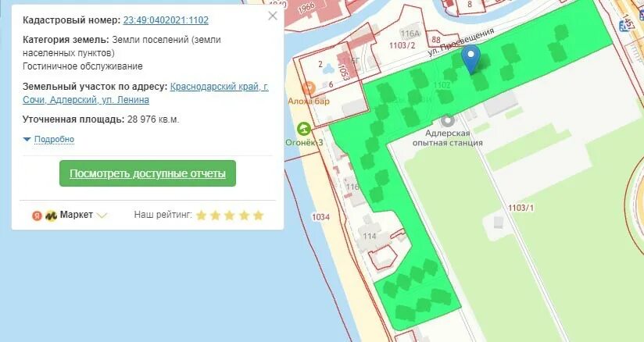Click Посмотреть доступные отчеты button
The image size is (644, 342).
click(x=148, y=173)
